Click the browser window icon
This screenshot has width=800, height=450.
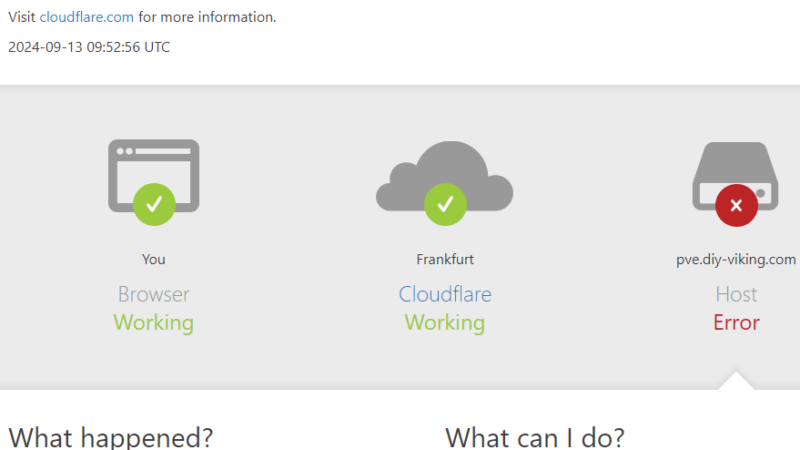point(154,176)
